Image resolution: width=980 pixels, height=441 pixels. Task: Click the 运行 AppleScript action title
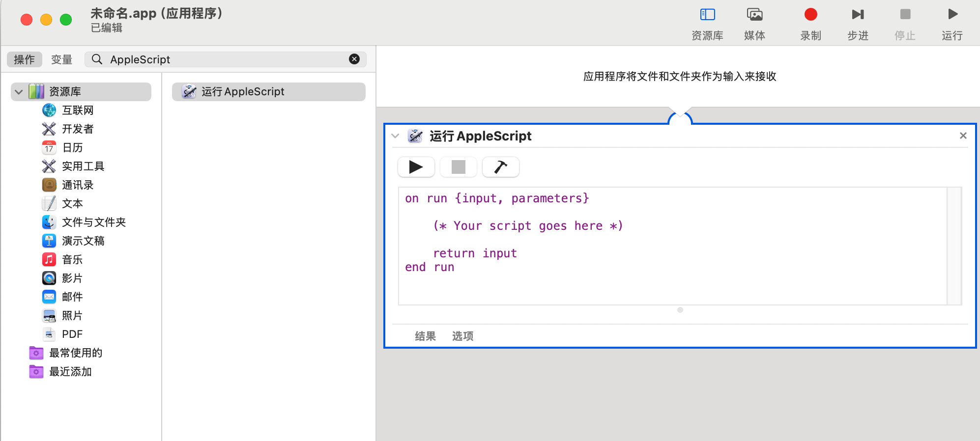480,136
